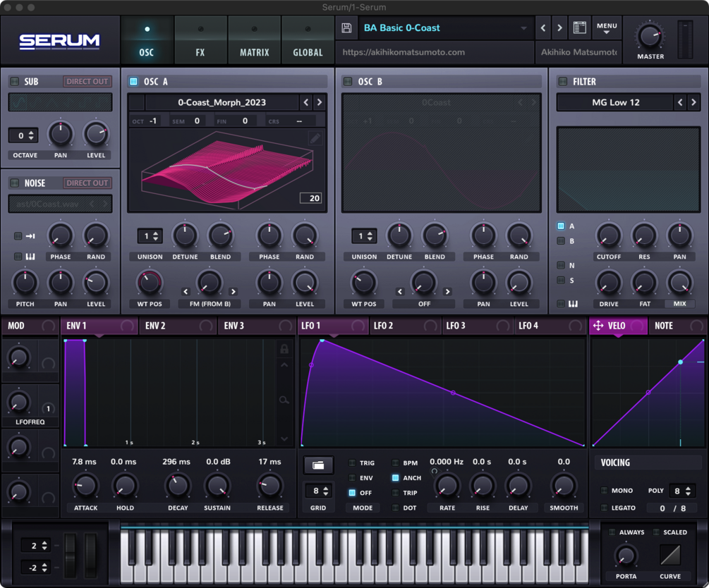Screen dimensions: 709x588
Task: Click the ENV 1 lock icon
Action: [x=284, y=349]
